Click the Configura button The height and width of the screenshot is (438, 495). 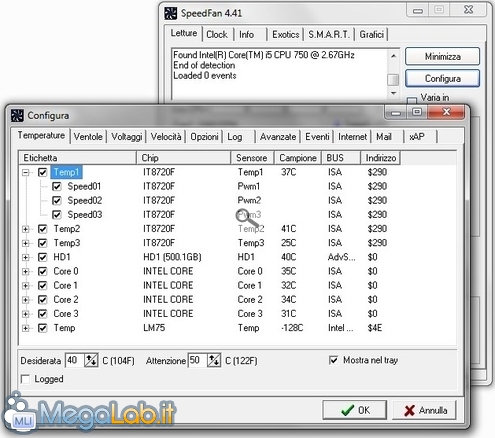coord(443,78)
